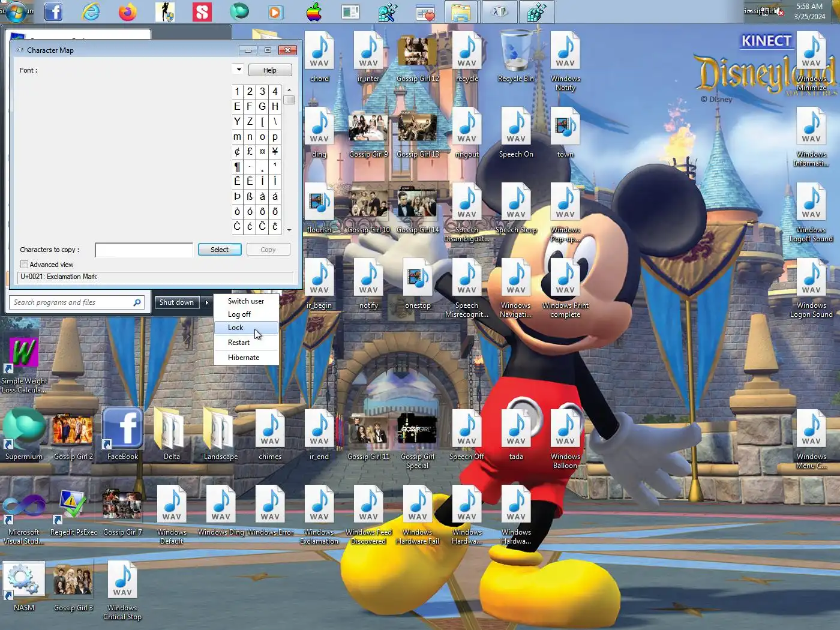
Task: Launch Internet Explorer from the taskbar
Action: (x=91, y=11)
